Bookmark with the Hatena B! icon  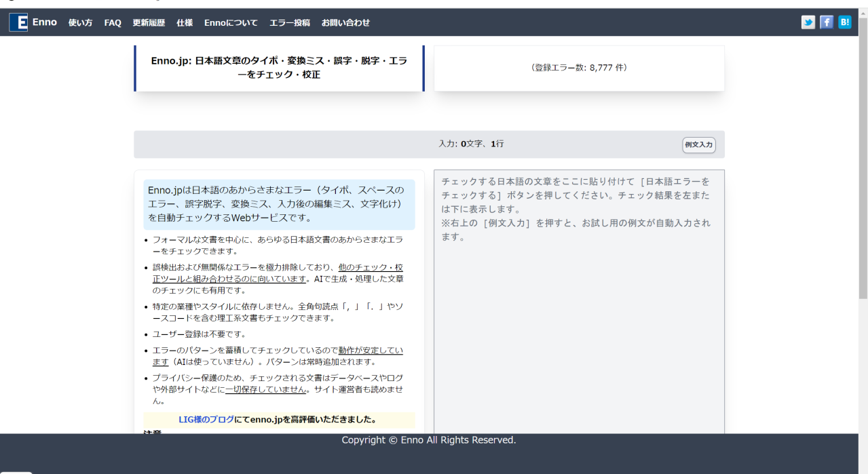click(845, 22)
